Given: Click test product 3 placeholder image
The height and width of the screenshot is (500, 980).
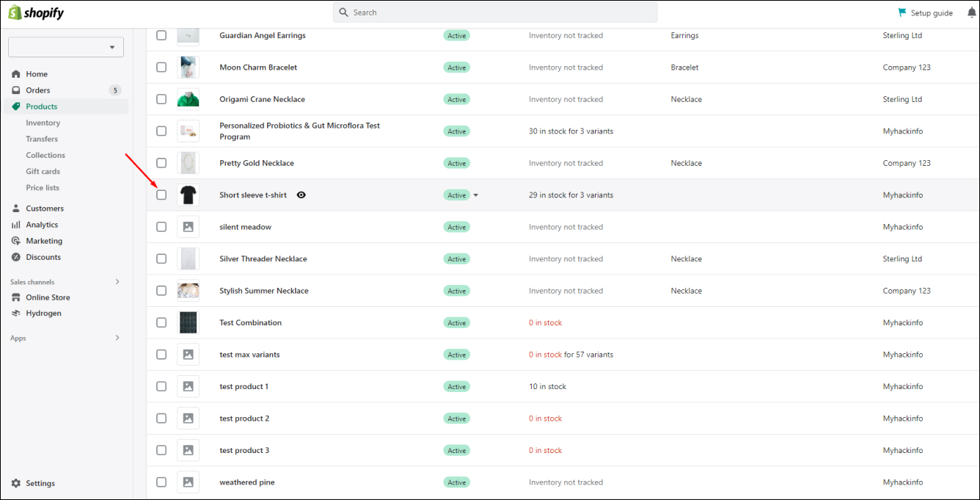Looking at the screenshot, I should [188, 450].
